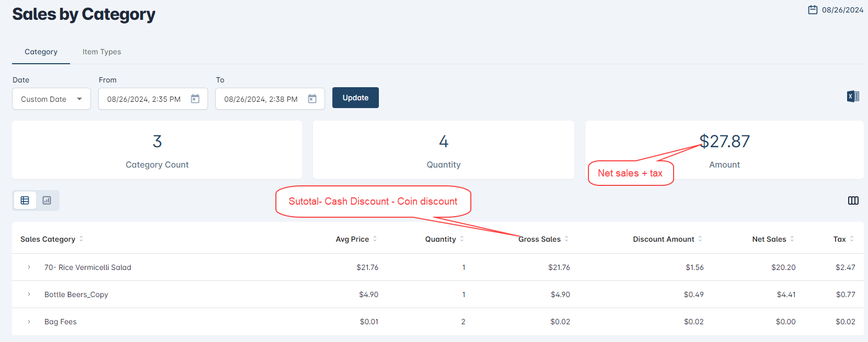Switch to Item Types tab
This screenshot has width=868, height=342.
click(x=101, y=52)
